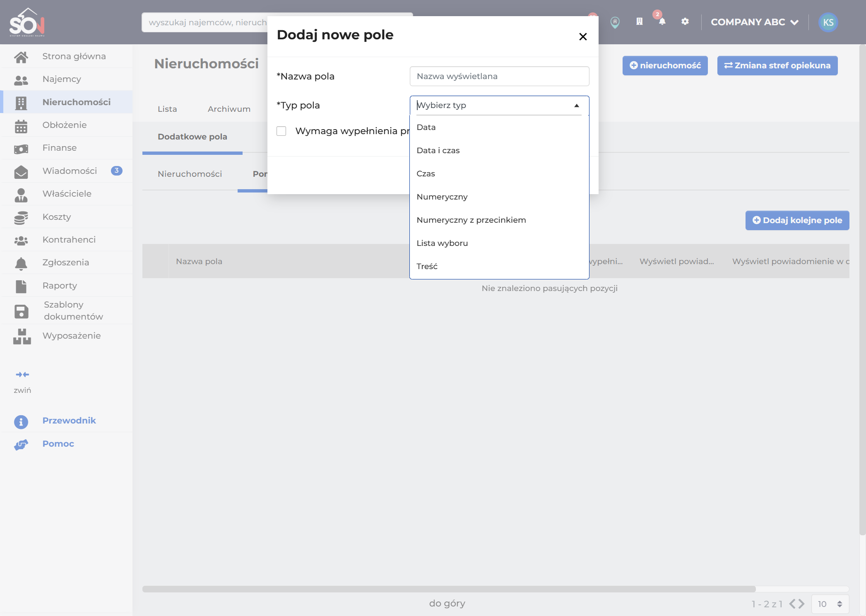The height and width of the screenshot is (616, 866).
Task: Click the Wyposażenie boxes icon
Action: [22, 336]
